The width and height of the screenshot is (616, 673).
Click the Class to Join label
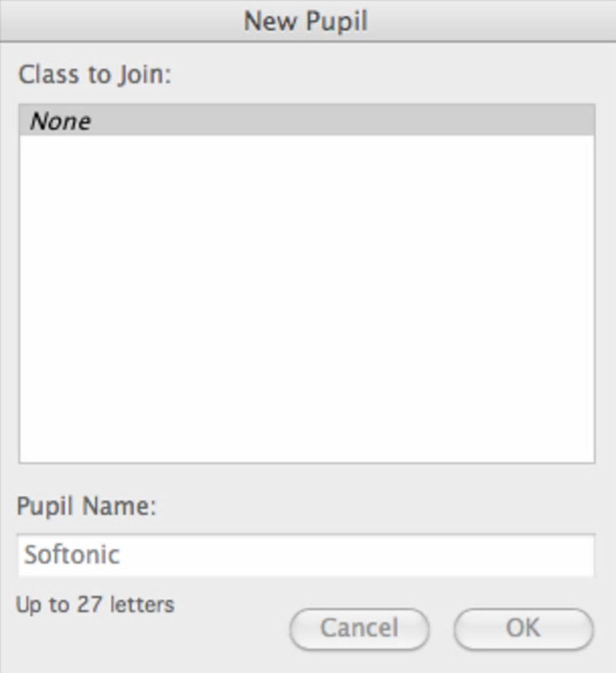point(95,75)
